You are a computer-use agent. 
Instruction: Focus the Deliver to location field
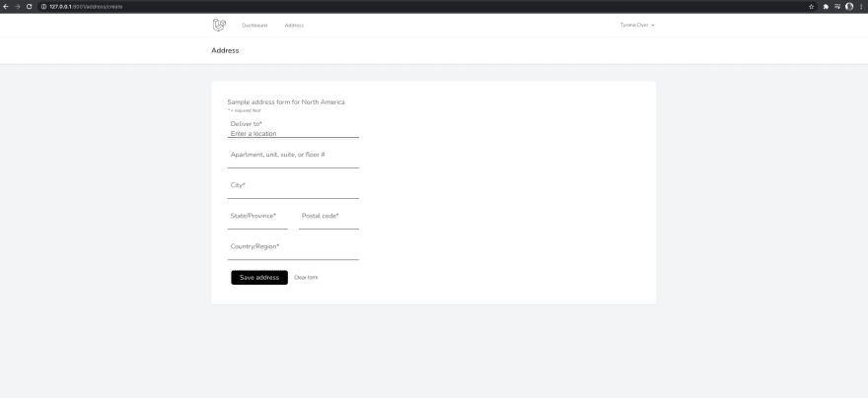pyautogui.click(x=293, y=133)
